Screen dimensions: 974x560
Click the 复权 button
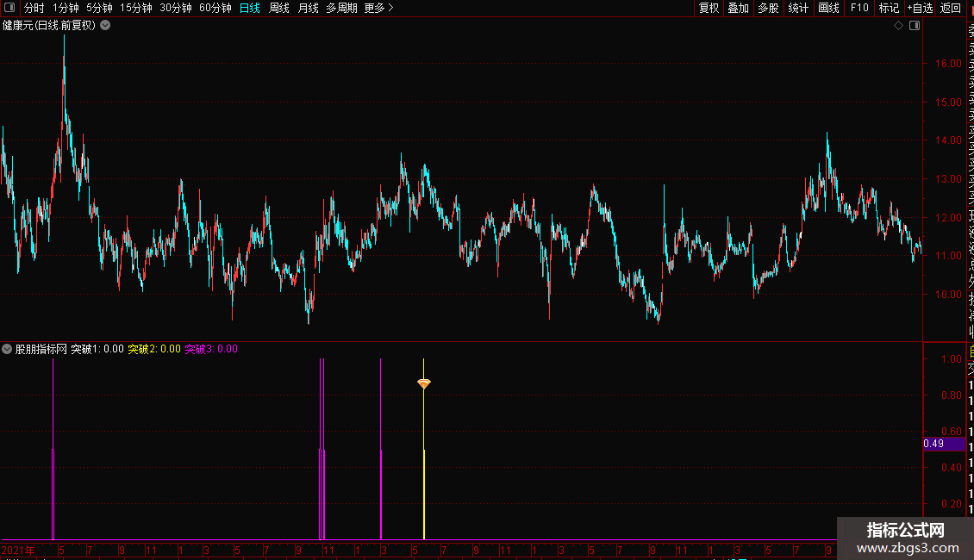click(709, 8)
